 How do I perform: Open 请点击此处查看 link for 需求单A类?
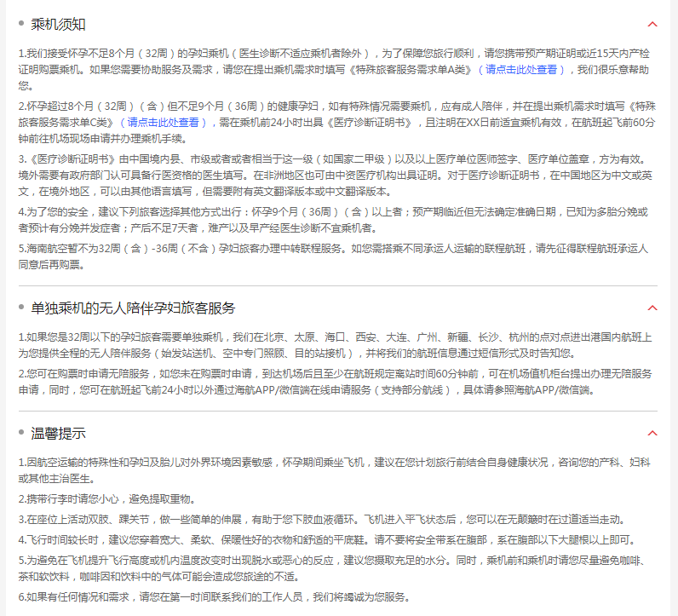521,70
